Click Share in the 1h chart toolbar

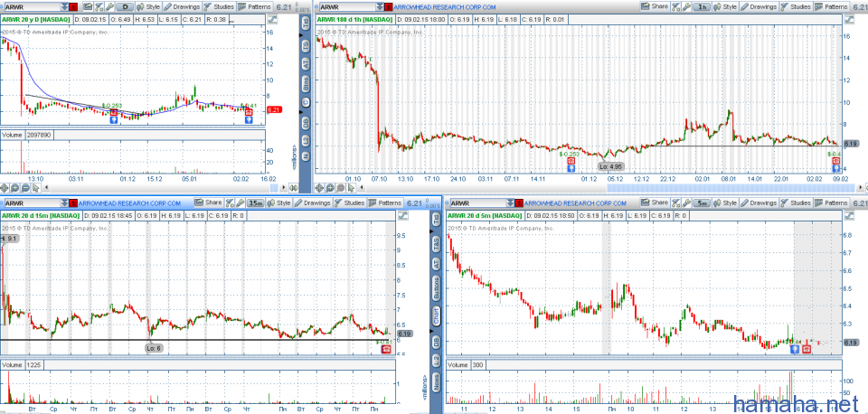point(655,6)
